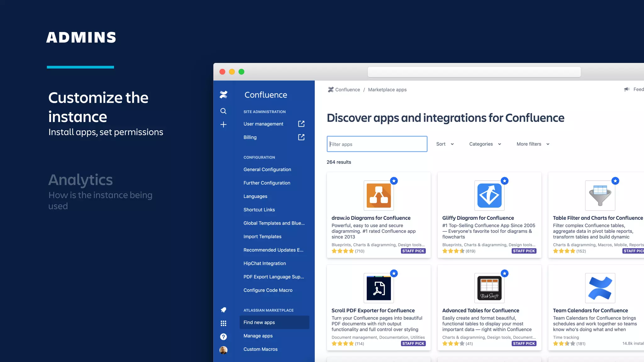
Task: Click the plus create icon
Action: pyautogui.click(x=223, y=124)
